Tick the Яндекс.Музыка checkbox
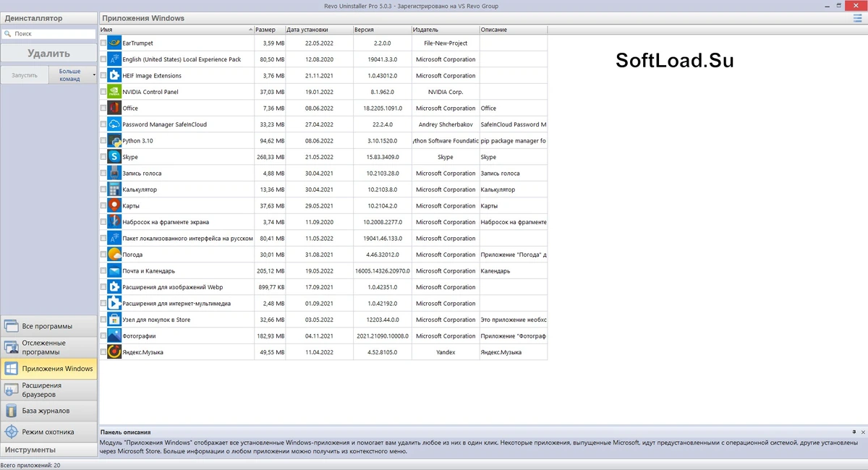868x470 pixels. click(103, 352)
